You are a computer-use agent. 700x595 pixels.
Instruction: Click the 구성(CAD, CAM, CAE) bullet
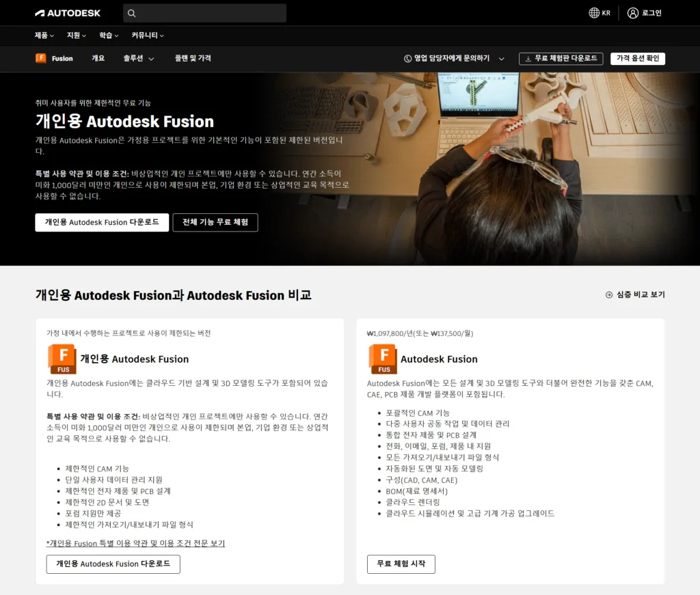421,480
